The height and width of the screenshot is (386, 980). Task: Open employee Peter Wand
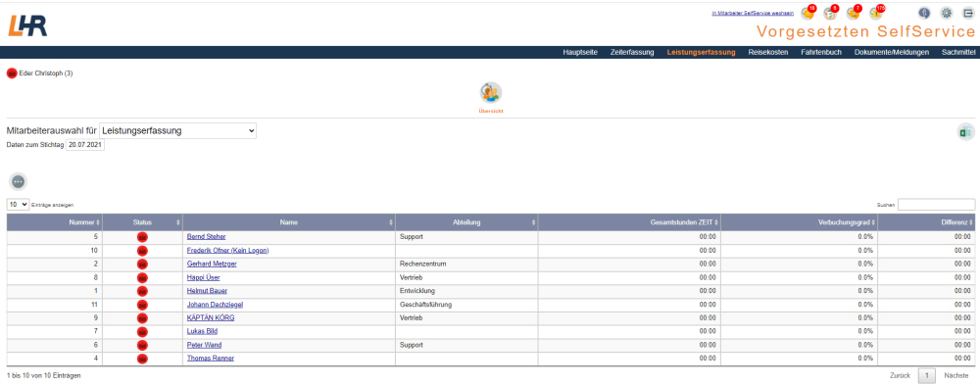click(205, 346)
